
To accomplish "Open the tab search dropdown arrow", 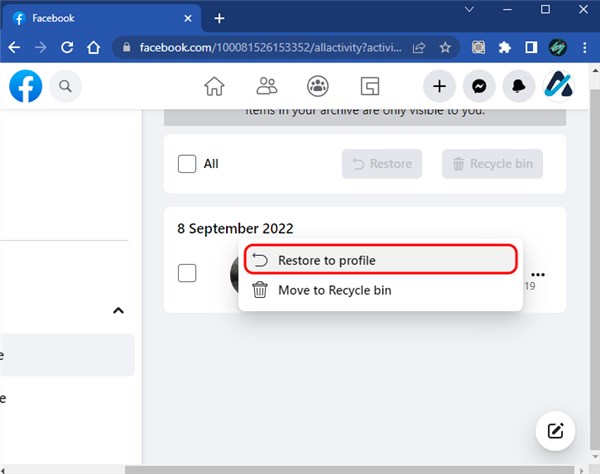I will tap(469, 9).
